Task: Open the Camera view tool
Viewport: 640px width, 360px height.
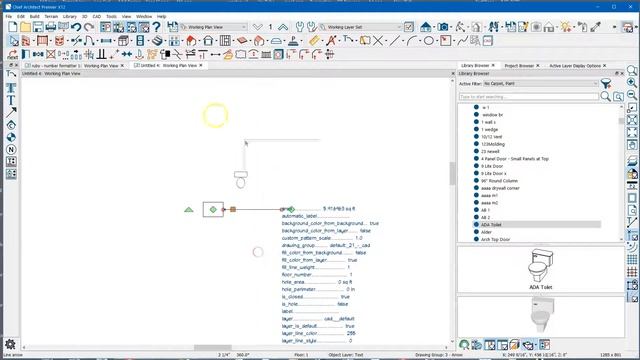Action: pos(443,27)
